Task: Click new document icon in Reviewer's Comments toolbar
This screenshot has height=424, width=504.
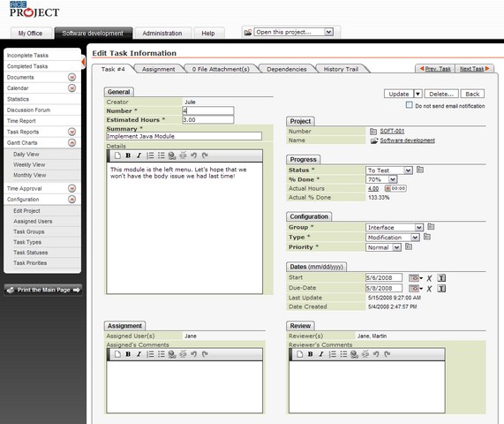Action: pyautogui.click(x=299, y=354)
